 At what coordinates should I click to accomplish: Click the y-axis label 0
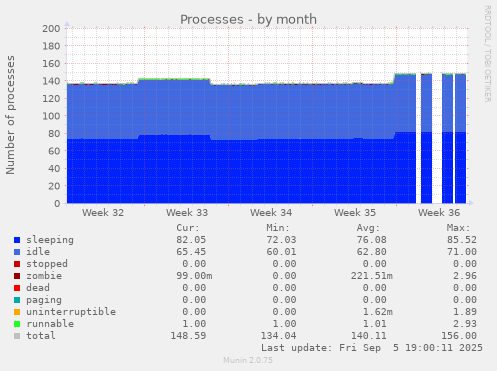coord(57,204)
